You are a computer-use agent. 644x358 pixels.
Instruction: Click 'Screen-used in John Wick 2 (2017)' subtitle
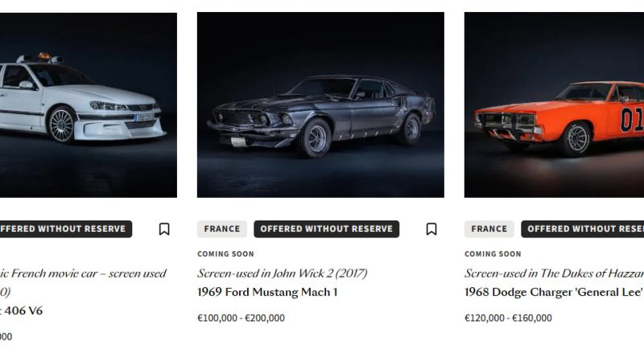[x=282, y=274]
